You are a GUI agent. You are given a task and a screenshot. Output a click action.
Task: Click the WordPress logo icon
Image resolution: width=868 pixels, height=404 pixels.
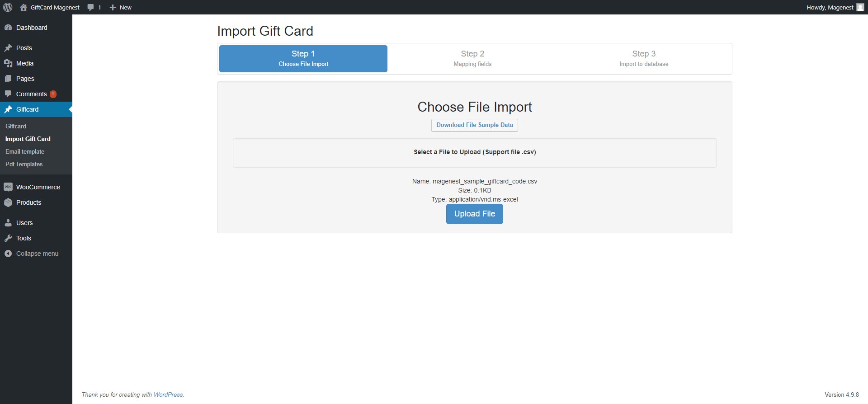8,7
